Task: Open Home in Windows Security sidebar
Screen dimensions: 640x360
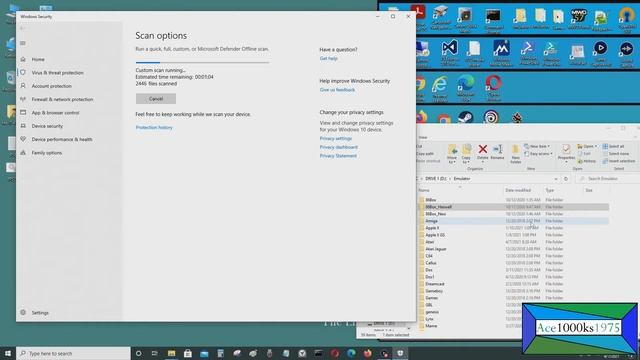Action: [x=38, y=59]
